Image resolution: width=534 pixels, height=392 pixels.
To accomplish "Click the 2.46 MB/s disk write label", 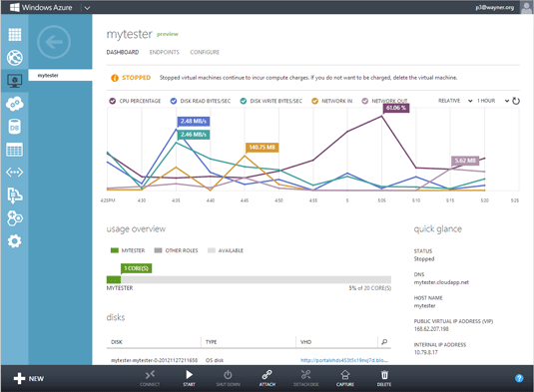I will click(x=194, y=135).
